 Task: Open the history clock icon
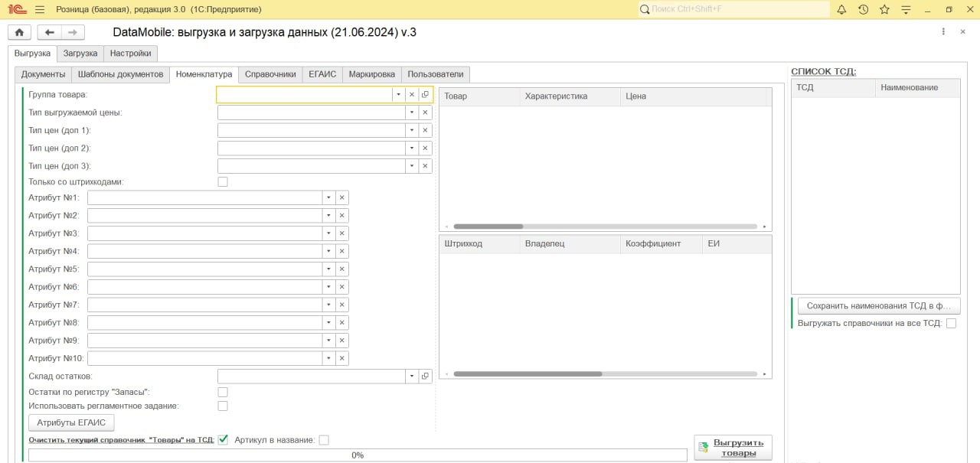(863, 9)
